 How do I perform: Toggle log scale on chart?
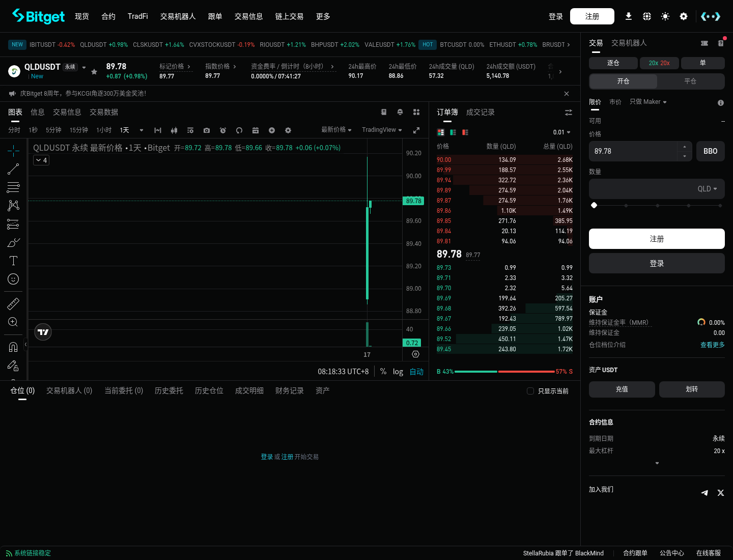pos(398,372)
